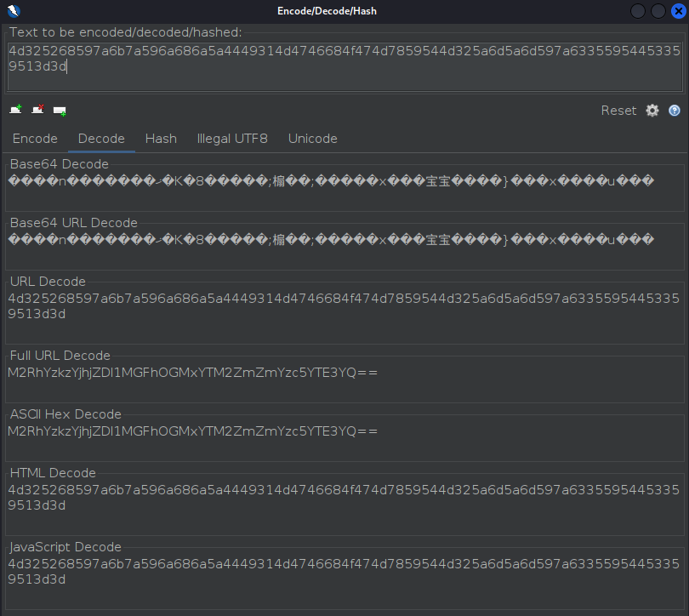Minimize the Encode/Decode/Hash dialog

[x=637, y=11]
